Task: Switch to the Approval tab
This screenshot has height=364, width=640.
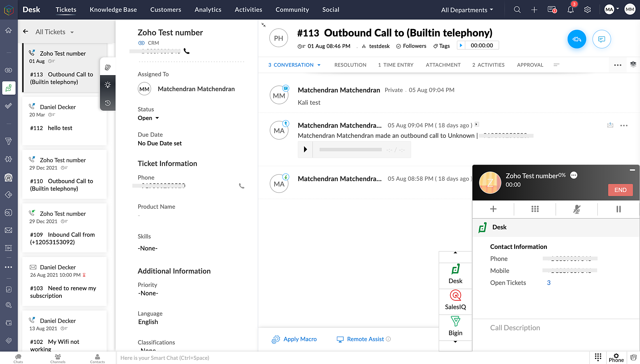Action: (x=530, y=65)
